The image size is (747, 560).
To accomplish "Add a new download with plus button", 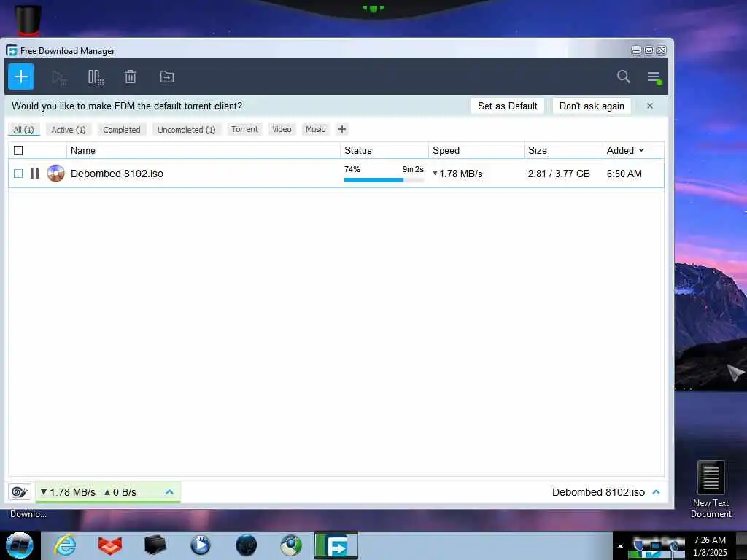I will [x=21, y=77].
